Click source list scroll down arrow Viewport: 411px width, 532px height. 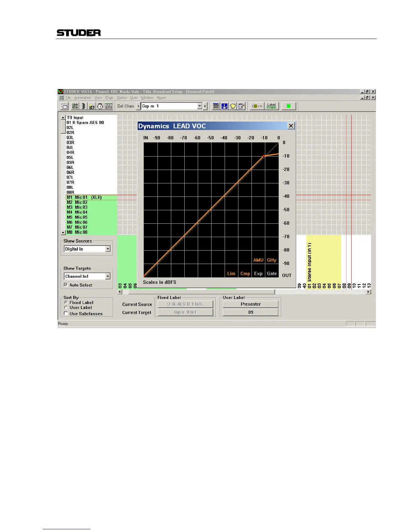pos(63,232)
